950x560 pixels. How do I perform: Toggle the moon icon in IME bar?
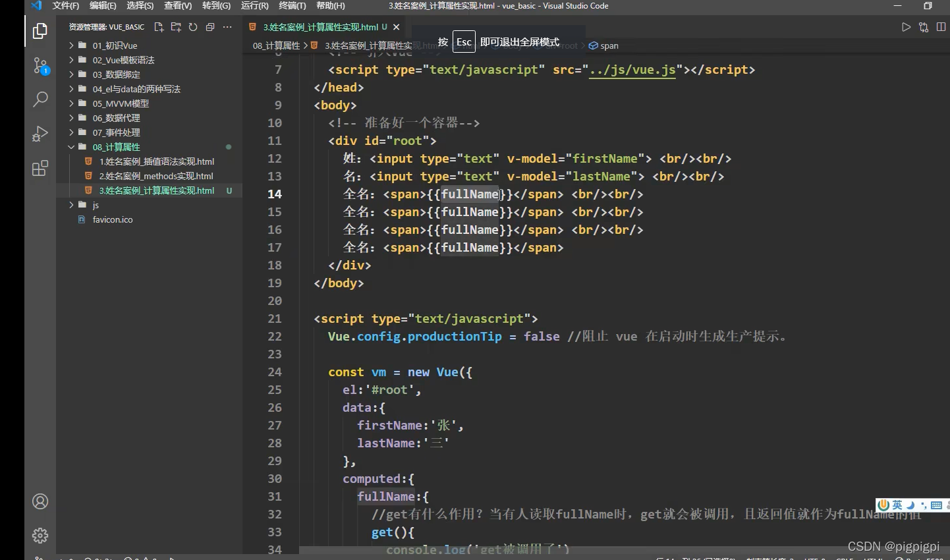point(910,505)
